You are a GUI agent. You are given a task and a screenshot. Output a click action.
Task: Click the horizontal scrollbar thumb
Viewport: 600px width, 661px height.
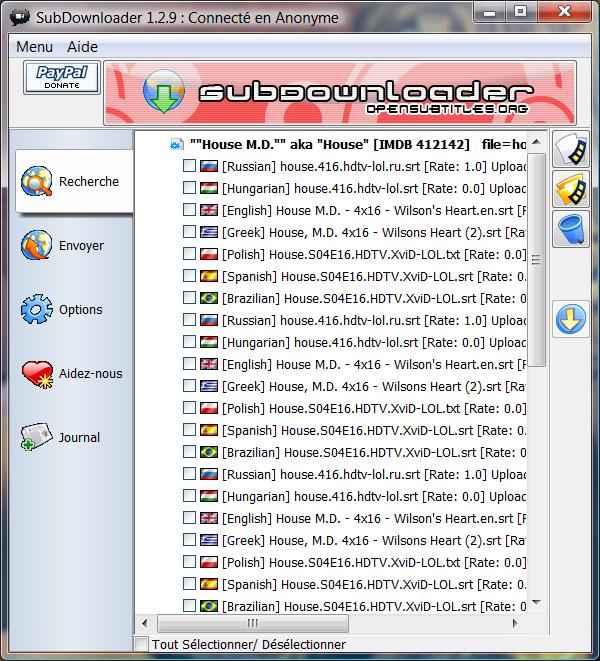[253, 623]
